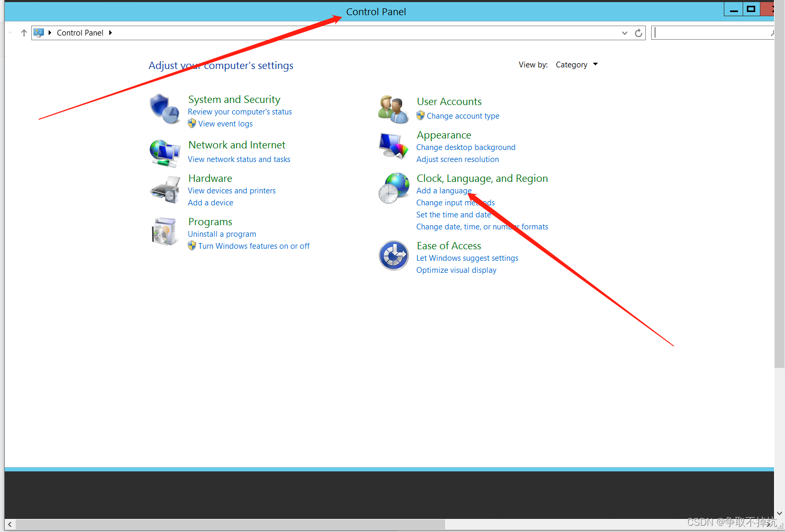Open the Programs category heading
Viewport: 785px width, 532px height.
point(210,222)
